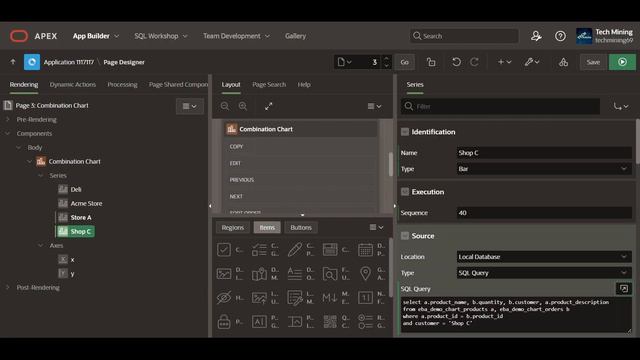Image resolution: width=640 pixels, height=360 pixels.
Task: Select the Acme Store series in tree
Action: point(86,203)
